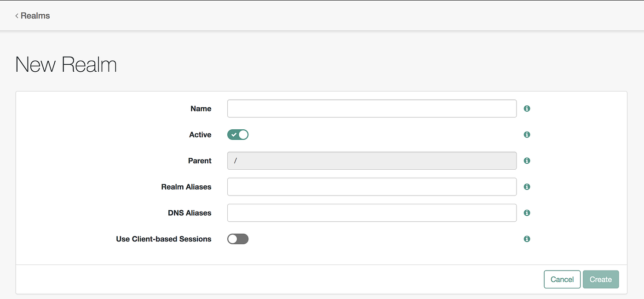Click the Create button

coord(601,279)
